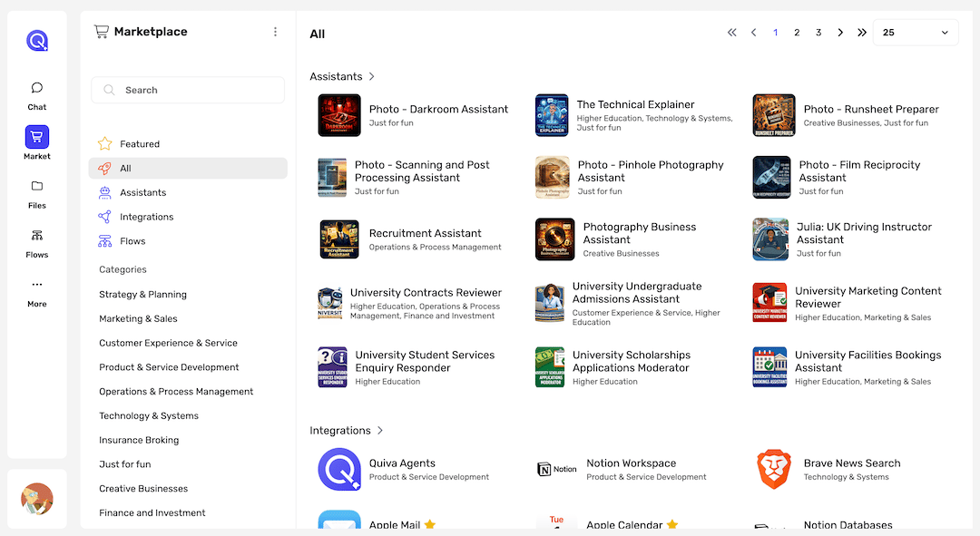Select the Assistants filter in the sidebar
The width and height of the screenshot is (980, 536).
(188, 192)
